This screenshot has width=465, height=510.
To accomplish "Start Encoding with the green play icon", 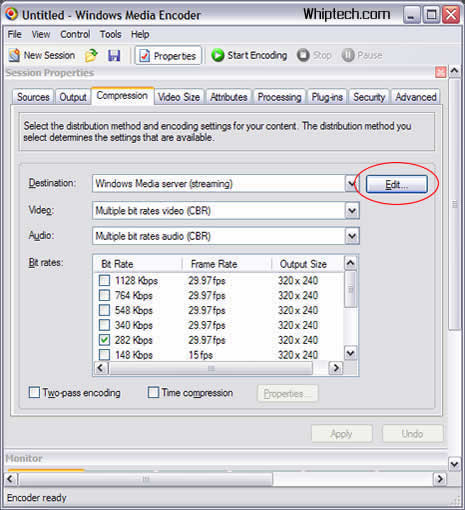I will (x=218, y=55).
